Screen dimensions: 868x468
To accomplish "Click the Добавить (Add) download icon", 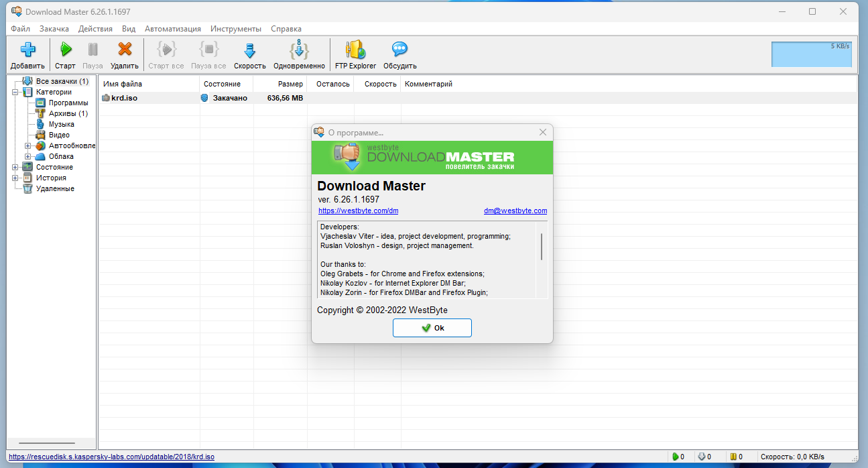I will (x=27, y=50).
